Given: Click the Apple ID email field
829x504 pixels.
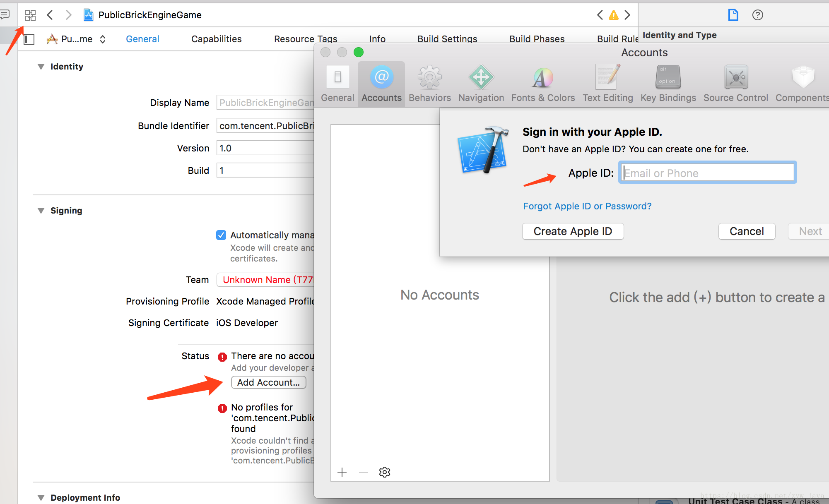Looking at the screenshot, I should click(x=707, y=173).
